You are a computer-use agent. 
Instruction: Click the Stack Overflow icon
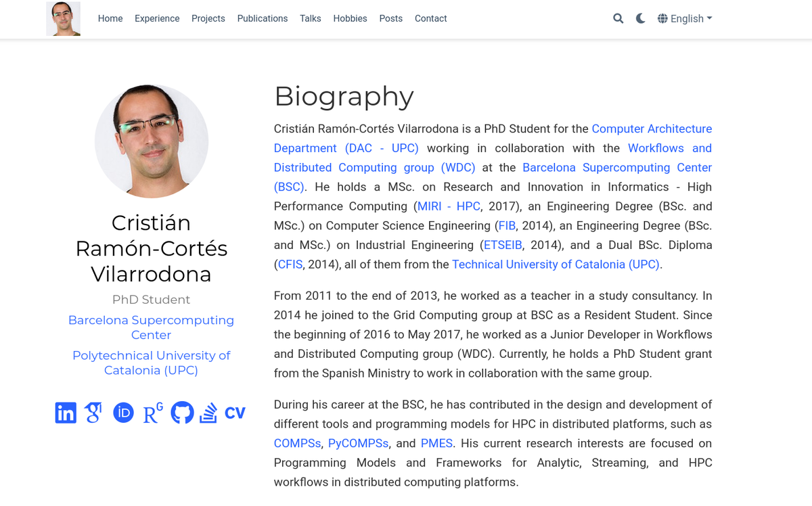(x=208, y=412)
